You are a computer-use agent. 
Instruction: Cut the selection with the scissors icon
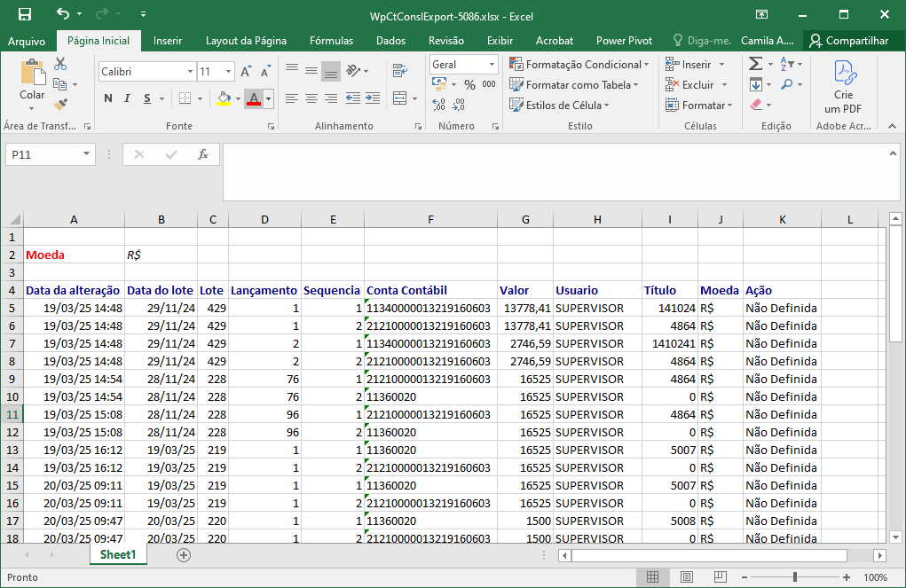tap(60, 64)
